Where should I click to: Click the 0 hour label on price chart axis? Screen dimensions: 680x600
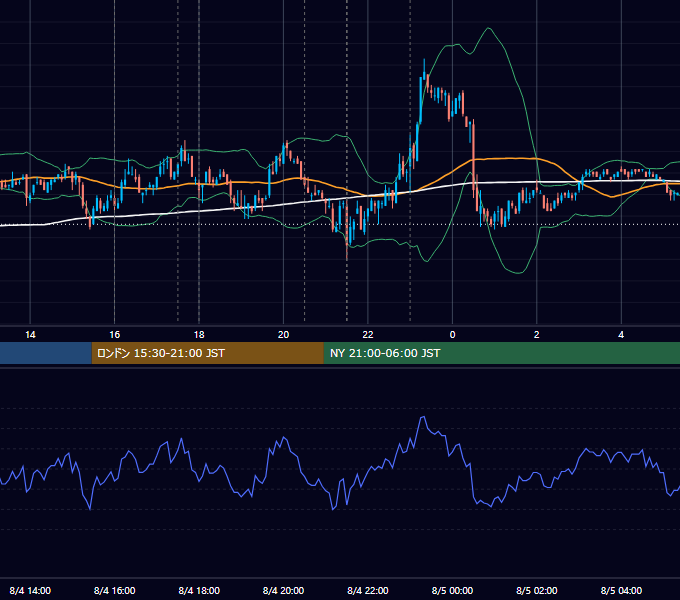tap(452, 335)
